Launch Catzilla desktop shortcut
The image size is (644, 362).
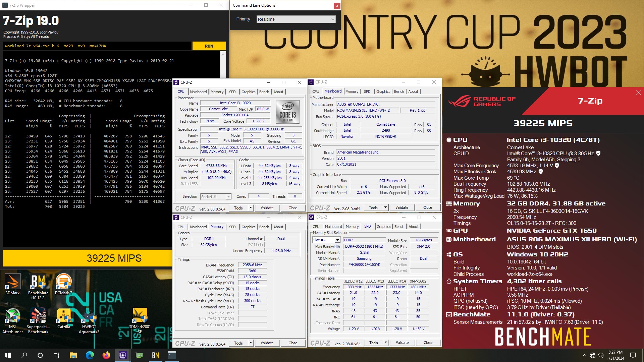(64, 318)
